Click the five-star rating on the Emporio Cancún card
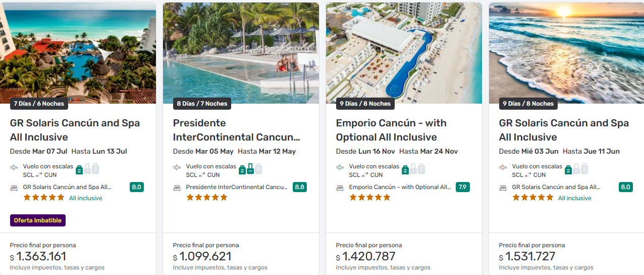 tap(370, 198)
